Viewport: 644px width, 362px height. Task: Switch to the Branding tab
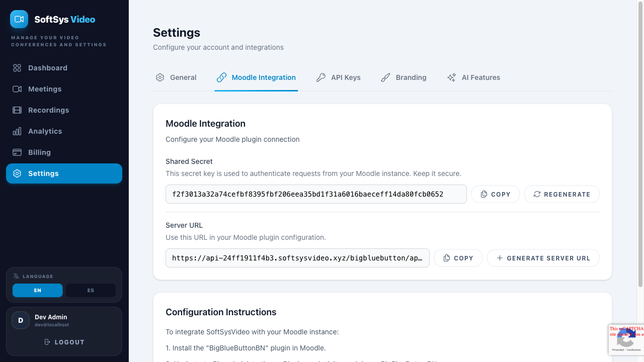tap(404, 77)
